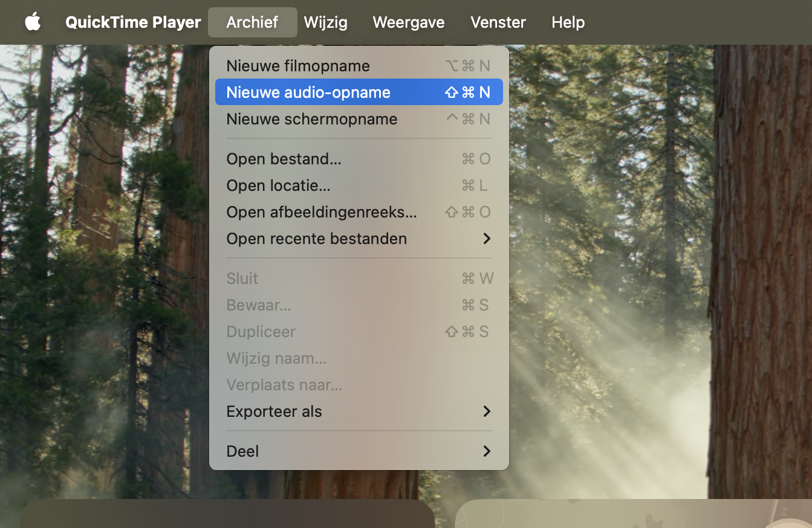
Task: Choose Open locatie…
Action: [x=359, y=185]
